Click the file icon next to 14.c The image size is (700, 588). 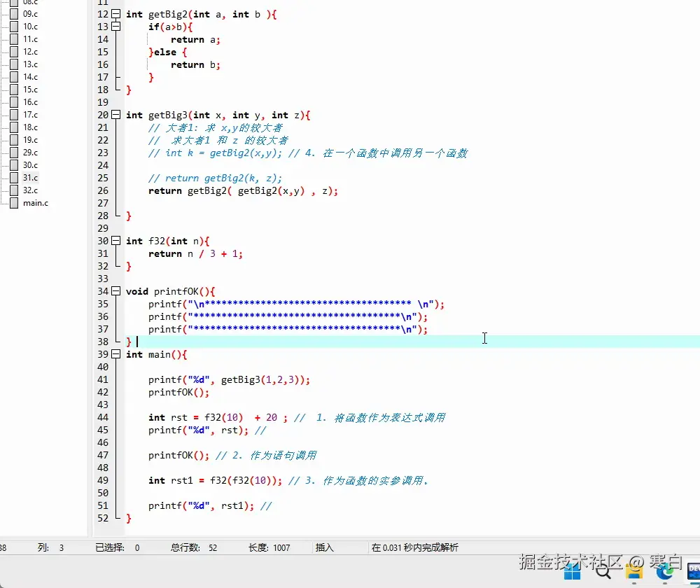[14, 77]
